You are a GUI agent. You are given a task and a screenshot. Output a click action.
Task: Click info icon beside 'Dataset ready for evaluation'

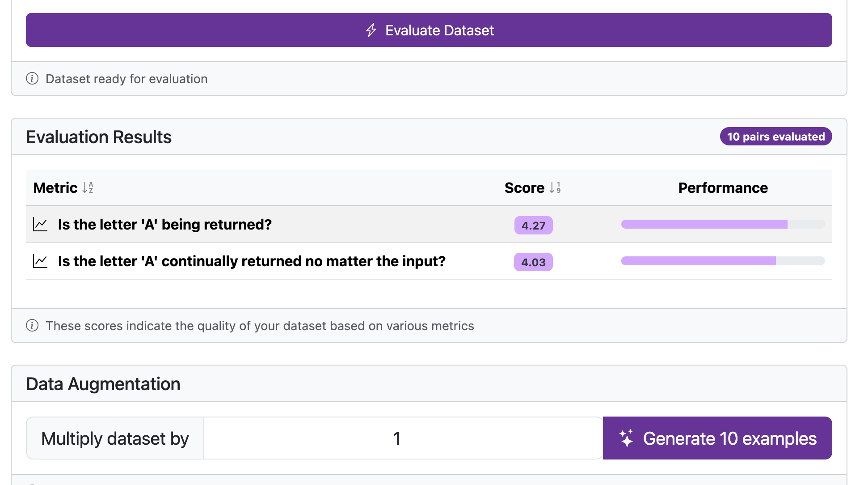(32, 79)
